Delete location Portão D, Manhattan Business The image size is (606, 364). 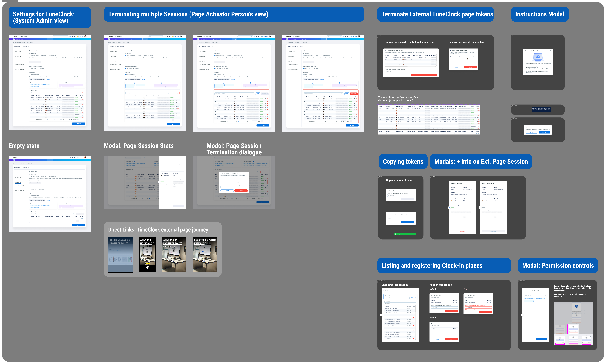click(x=413, y=328)
